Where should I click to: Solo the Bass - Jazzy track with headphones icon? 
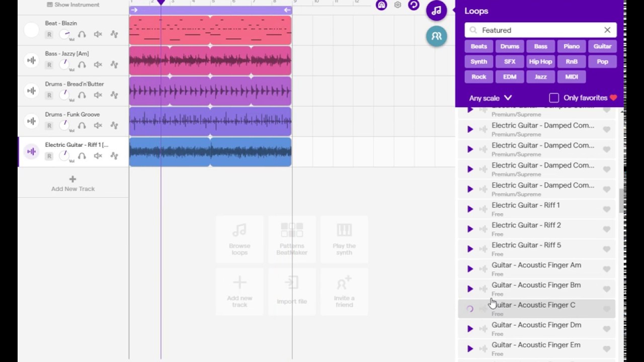coord(82,65)
